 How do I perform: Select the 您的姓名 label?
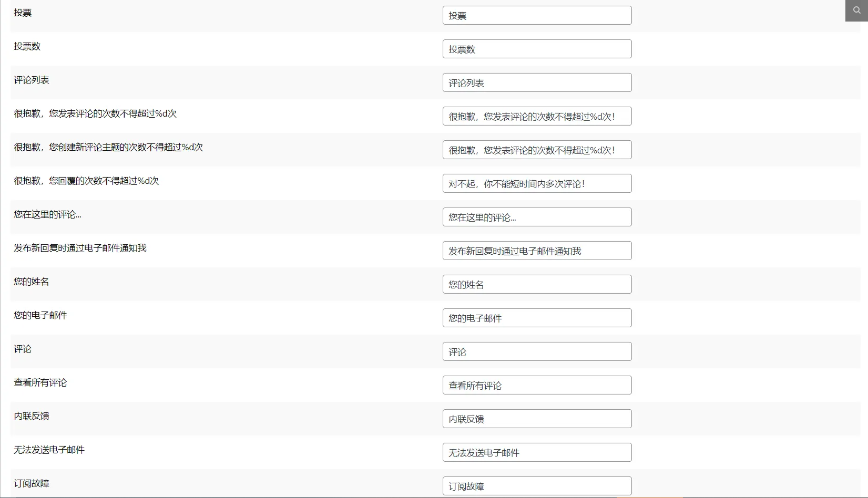coord(32,282)
